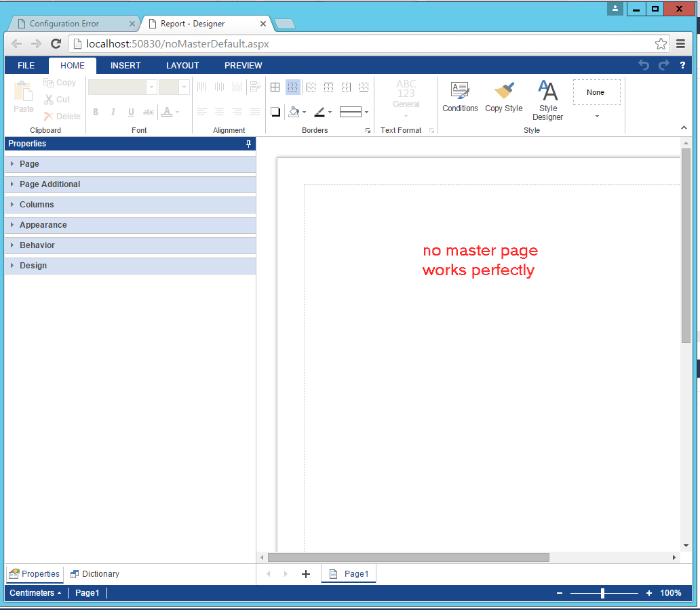Open the font size combo box
This screenshot has width=700, height=610.
point(174,87)
